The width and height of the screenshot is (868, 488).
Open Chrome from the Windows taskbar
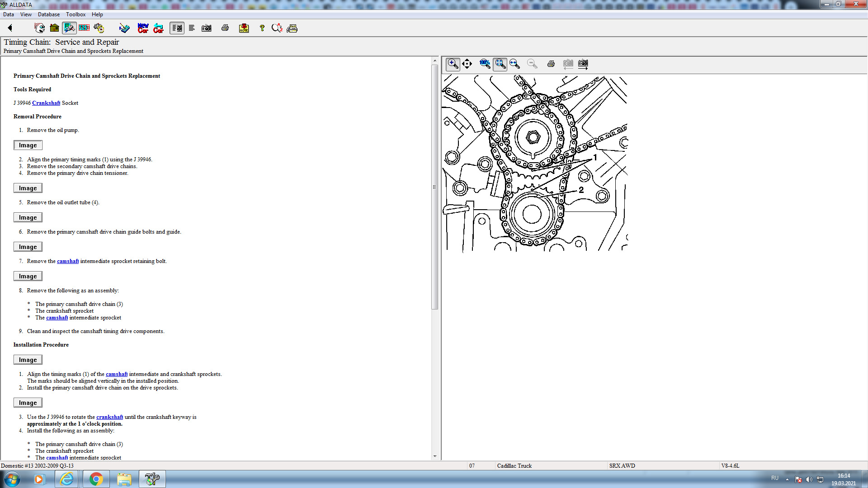[x=96, y=479]
